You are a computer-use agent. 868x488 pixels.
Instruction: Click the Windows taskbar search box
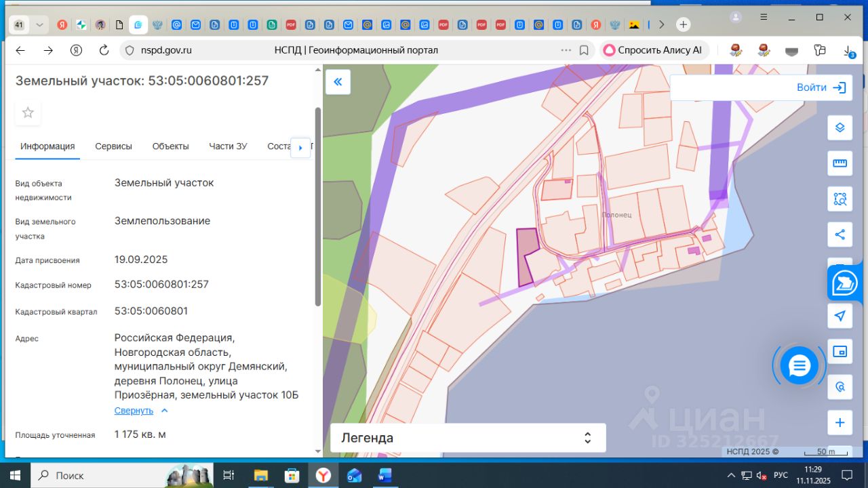click(102, 475)
